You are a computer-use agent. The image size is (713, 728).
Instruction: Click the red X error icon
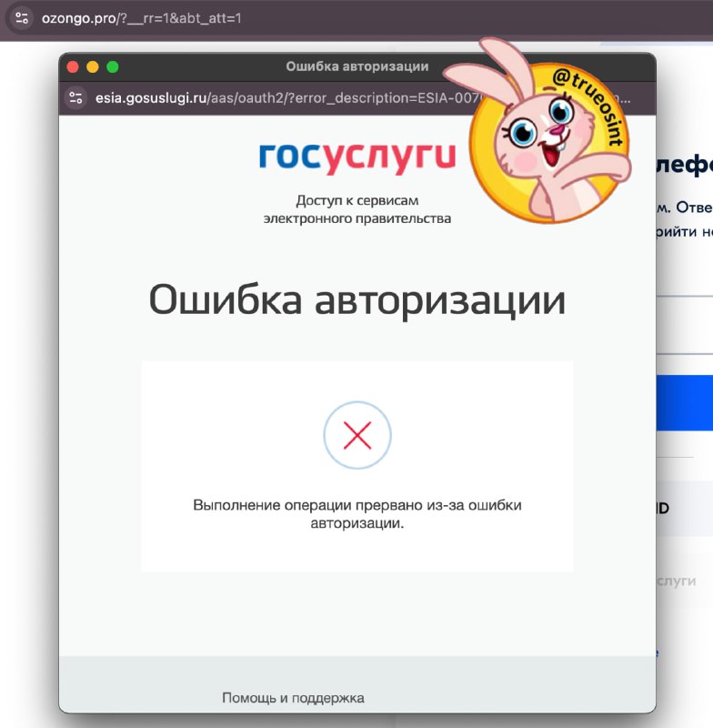click(x=357, y=435)
